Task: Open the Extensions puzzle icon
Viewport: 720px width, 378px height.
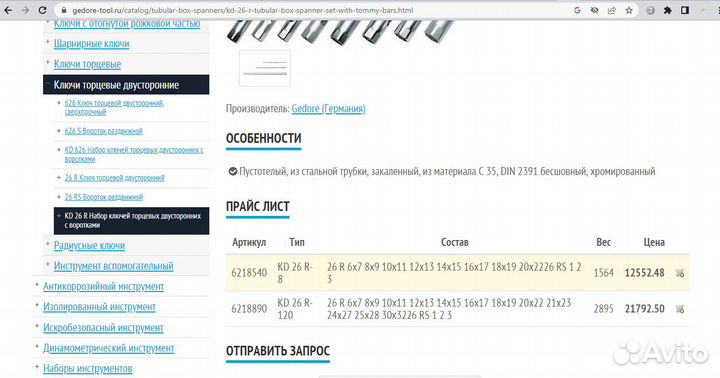Action: pyautogui.click(x=668, y=10)
